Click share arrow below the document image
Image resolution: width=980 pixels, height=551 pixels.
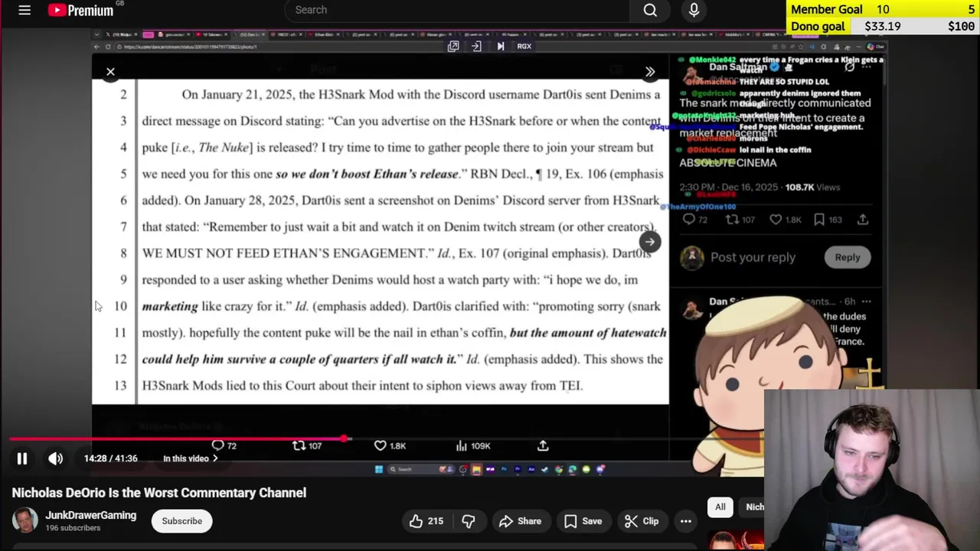[543, 445]
